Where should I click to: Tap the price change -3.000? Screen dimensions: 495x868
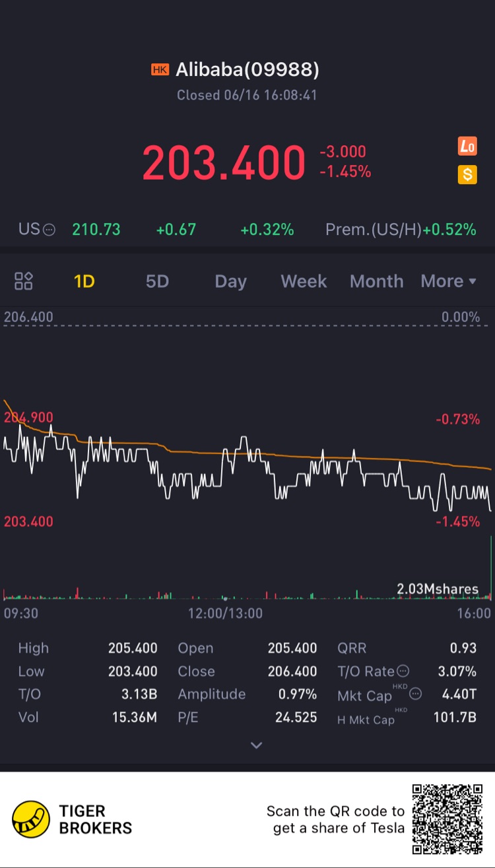pos(343,152)
